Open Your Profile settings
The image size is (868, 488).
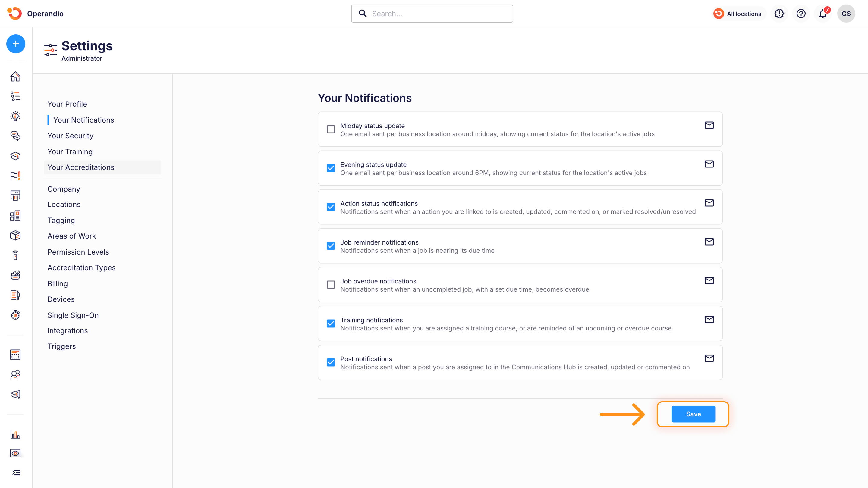pyautogui.click(x=68, y=104)
